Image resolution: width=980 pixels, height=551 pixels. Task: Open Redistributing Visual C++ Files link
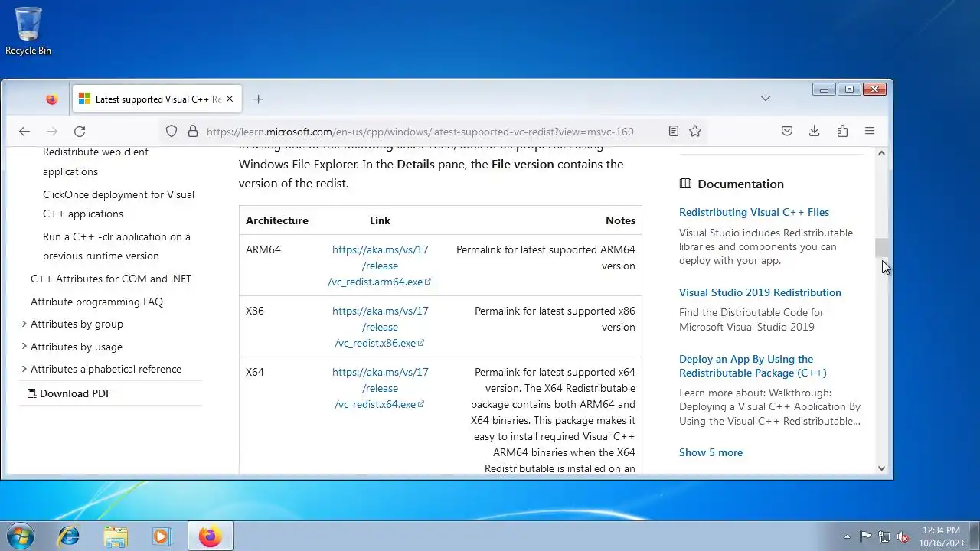(x=754, y=212)
